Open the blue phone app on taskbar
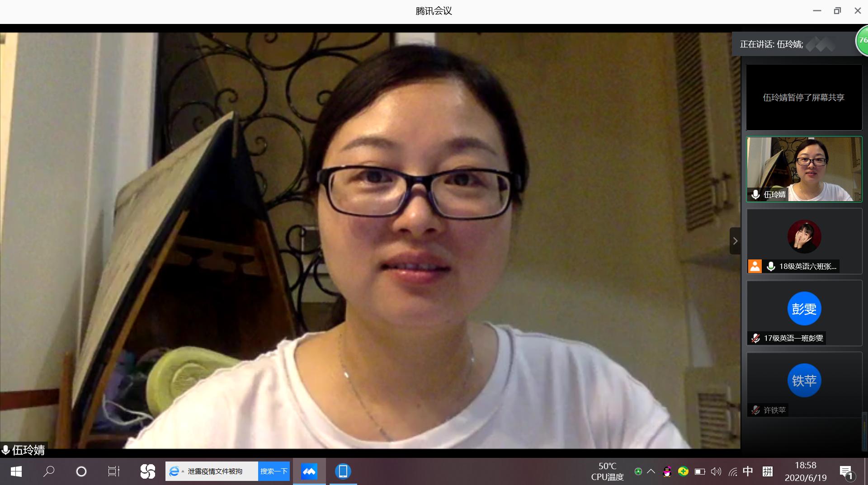The image size is (868, 485). [343, 471]
